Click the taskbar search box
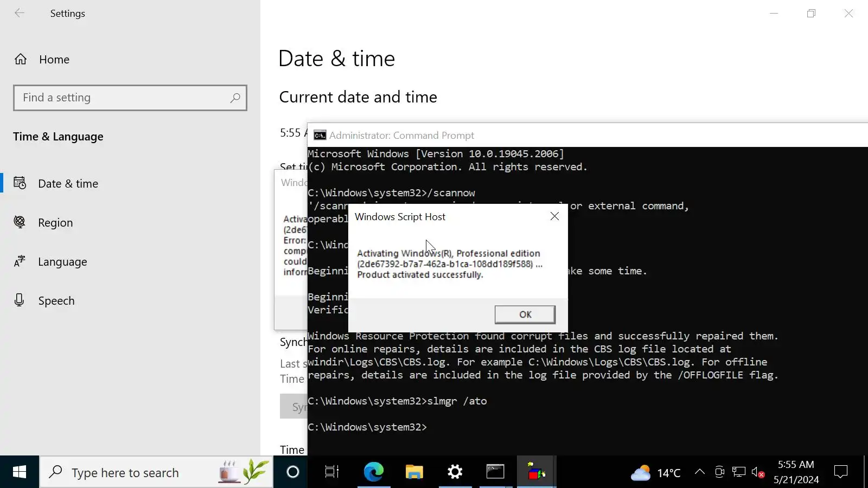Image resolution: width=868 pixels, height=488 pixels. click(156, 472)
